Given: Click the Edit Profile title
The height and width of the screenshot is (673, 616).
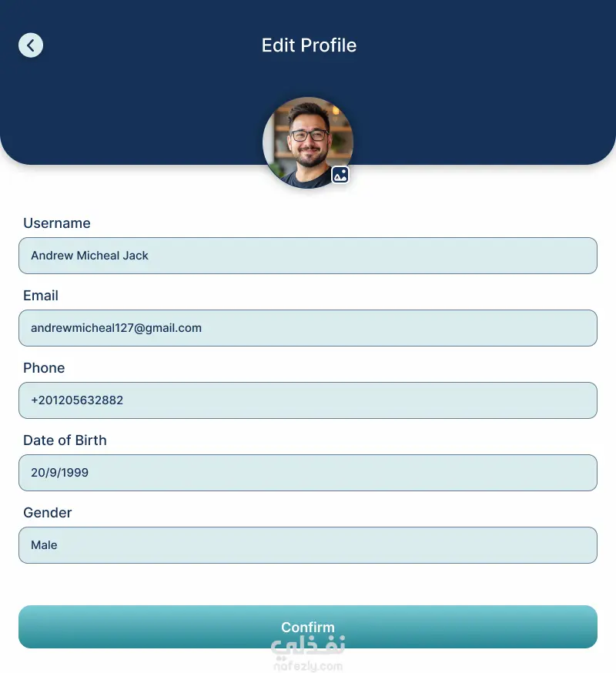Looking at the screenshot, I should pyautogui.click(x=309, y=45).
